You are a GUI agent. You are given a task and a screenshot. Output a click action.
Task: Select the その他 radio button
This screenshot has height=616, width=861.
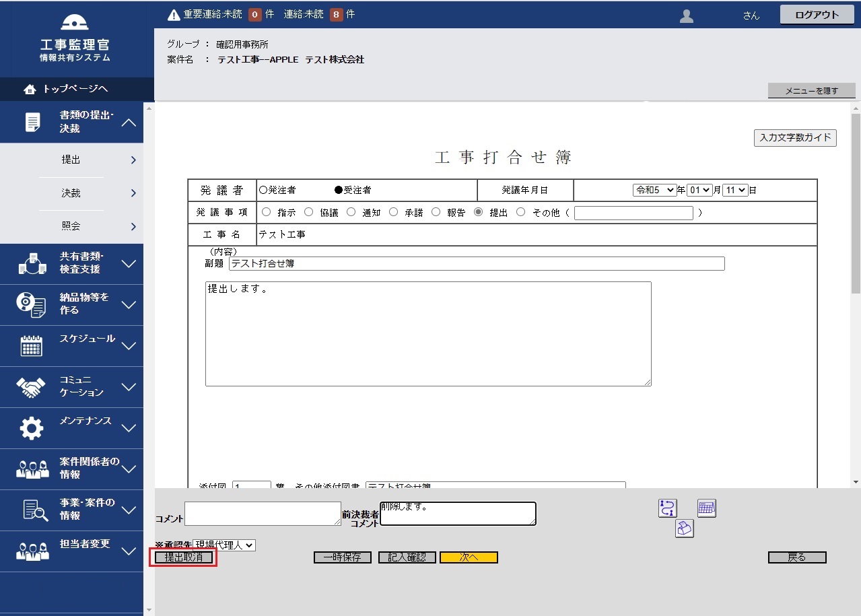[520, 212]
